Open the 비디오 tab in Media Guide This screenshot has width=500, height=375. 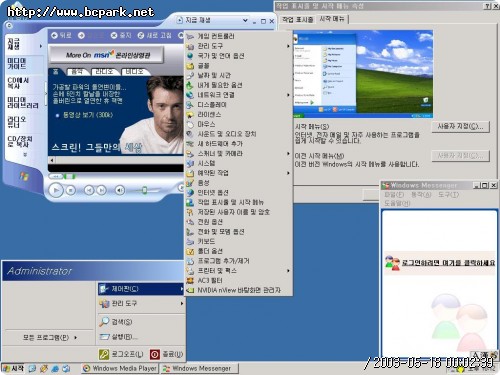tap(134, 72)
